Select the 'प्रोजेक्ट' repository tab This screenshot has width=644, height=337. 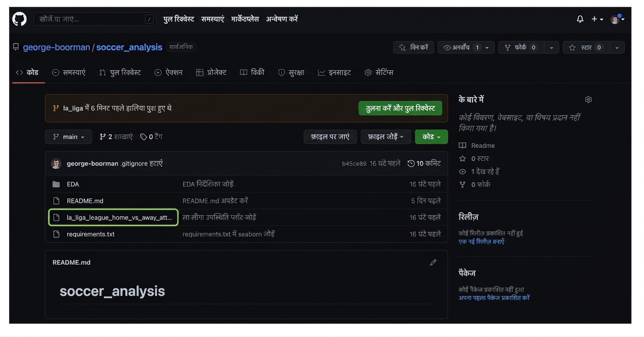(x=211, y=72)
